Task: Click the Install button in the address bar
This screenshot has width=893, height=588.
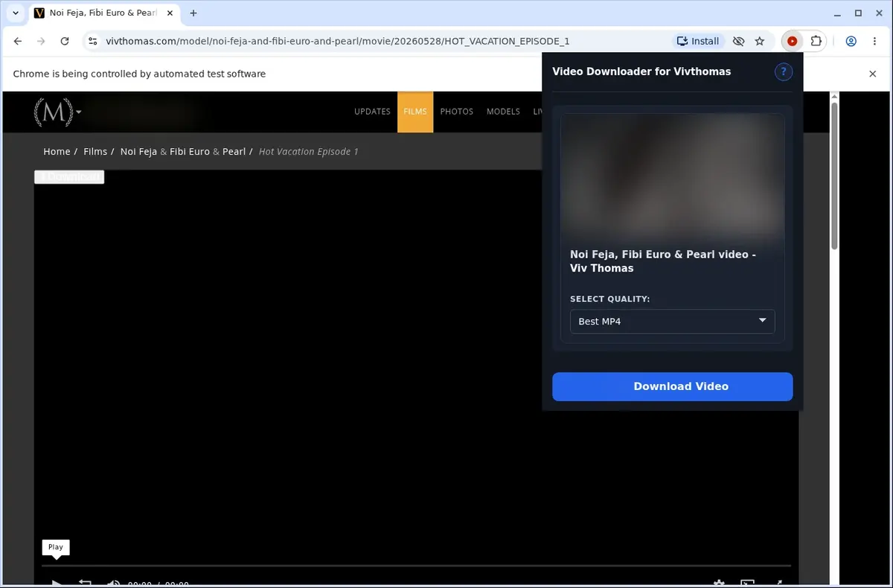Action: pos(698,41)
